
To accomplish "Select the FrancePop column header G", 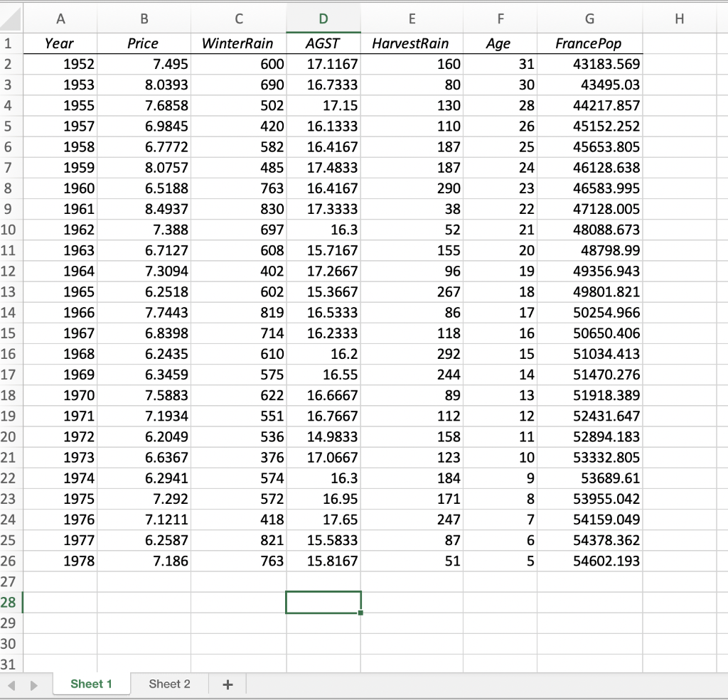I will tap(589, 19).
